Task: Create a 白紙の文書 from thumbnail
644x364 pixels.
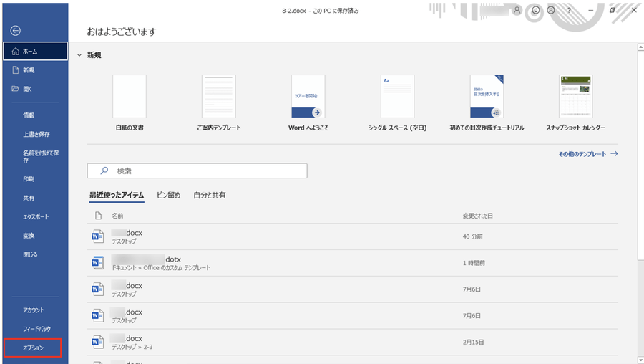Action: (130, 96)
